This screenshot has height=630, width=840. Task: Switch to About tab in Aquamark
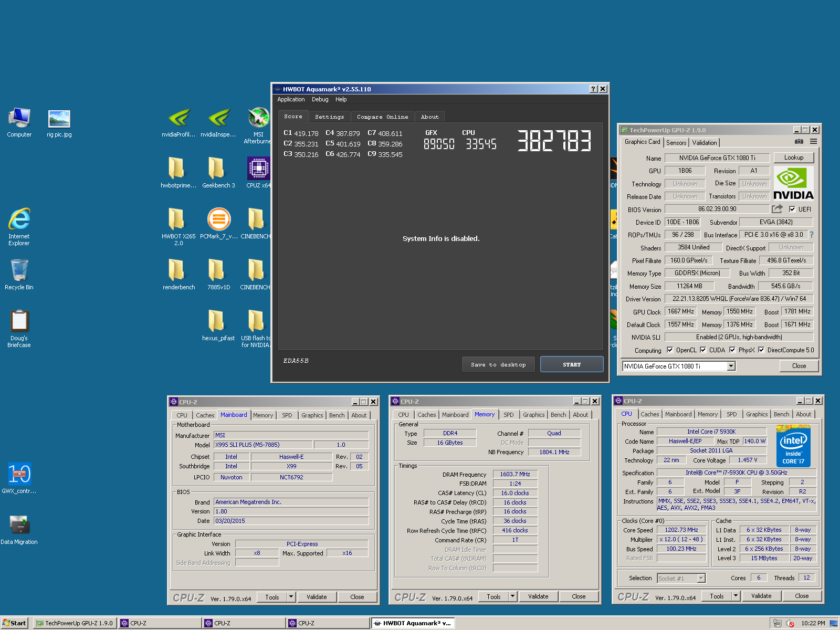pyautogui.click(x=430, y=117)
